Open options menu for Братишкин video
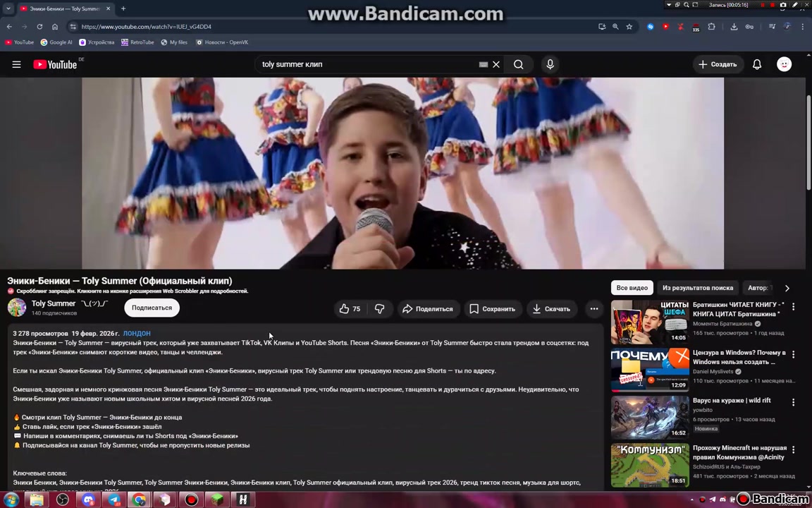The width and height of the screenshot is (812, 508). [793, 307]
